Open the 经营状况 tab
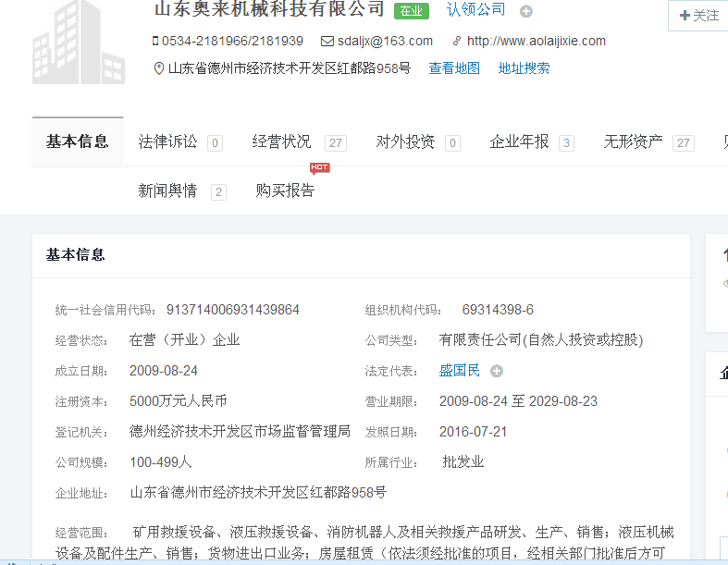728x565 pixels. [x=281, y=142]
